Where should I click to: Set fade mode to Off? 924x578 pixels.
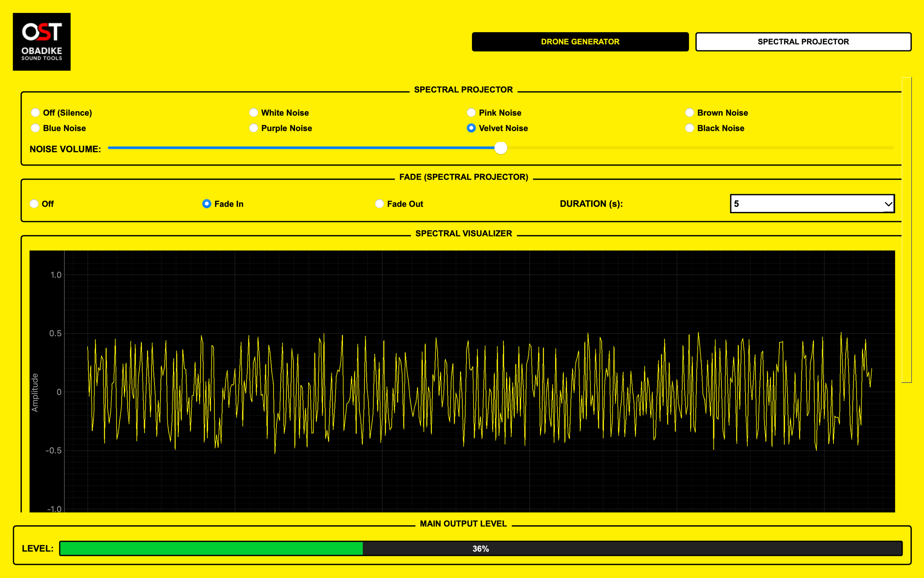[x=34, y=204]
